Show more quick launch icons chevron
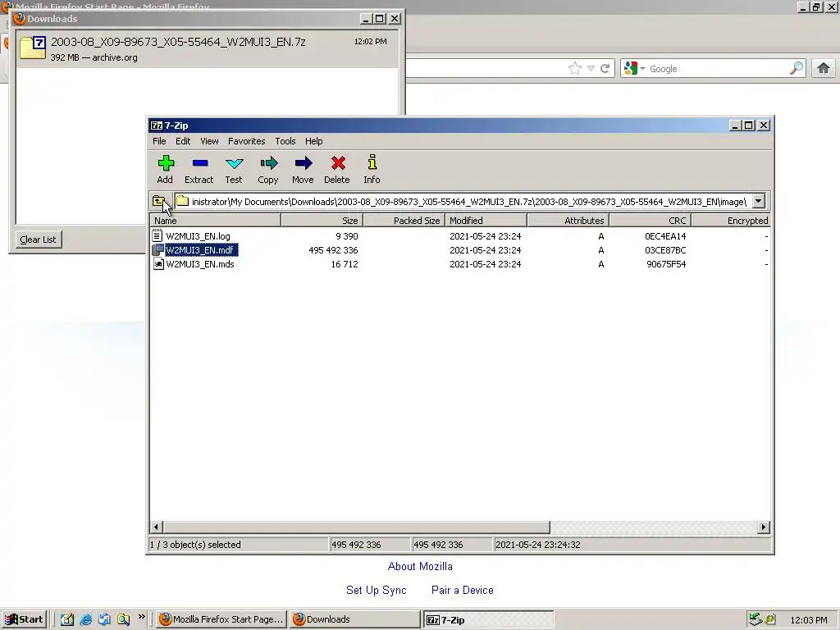The width and height of the screenshot is (840, 630). click(x=141, y=617)
